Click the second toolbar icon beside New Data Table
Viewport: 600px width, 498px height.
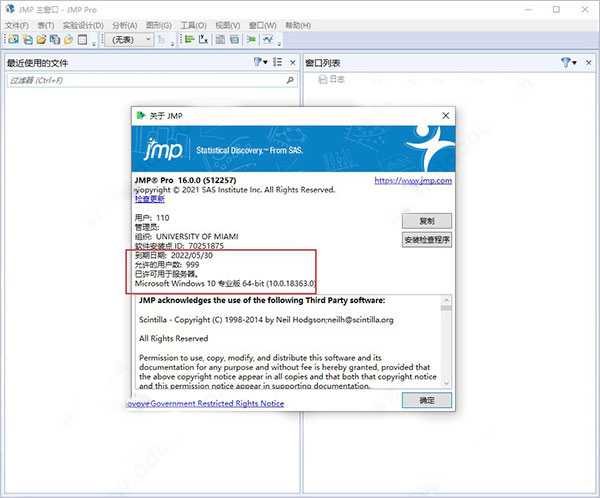point(28,39)
